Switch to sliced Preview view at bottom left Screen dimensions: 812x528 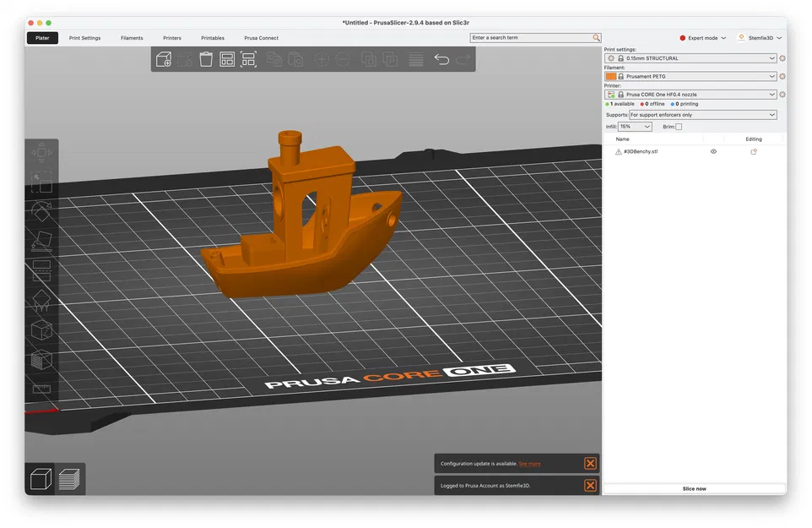(x=69, y=480)
